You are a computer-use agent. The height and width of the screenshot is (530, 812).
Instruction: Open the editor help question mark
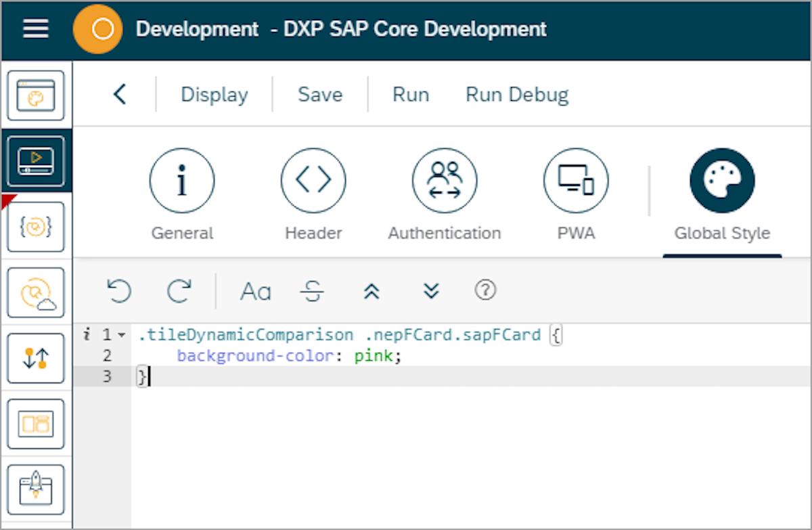point(485,290)
